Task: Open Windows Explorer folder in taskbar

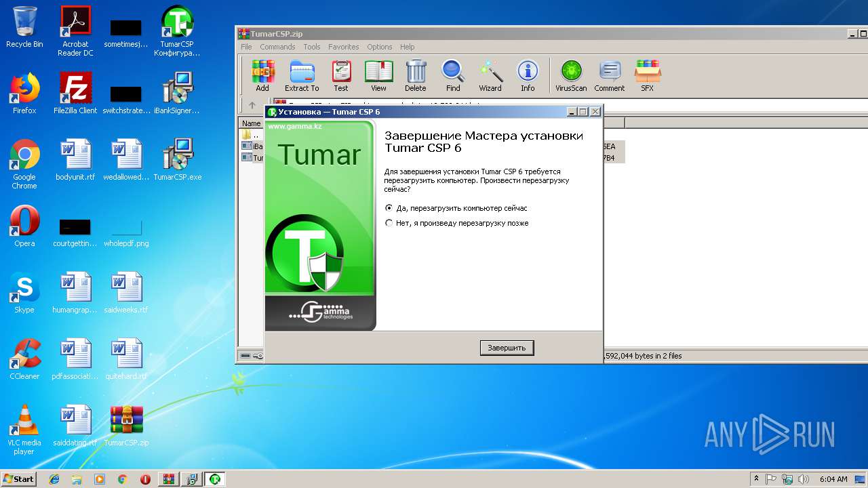Action: click(x=77, y=479)
